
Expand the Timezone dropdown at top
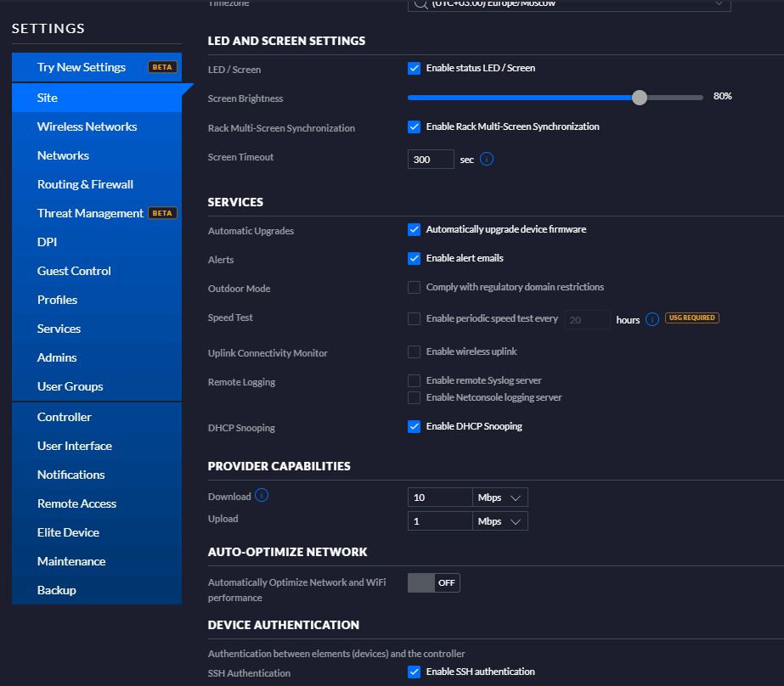569,4
